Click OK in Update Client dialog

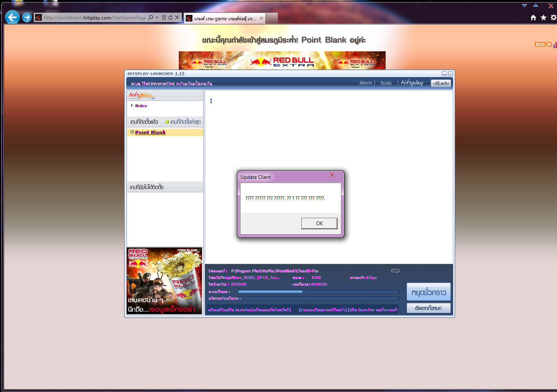(319, 223)
